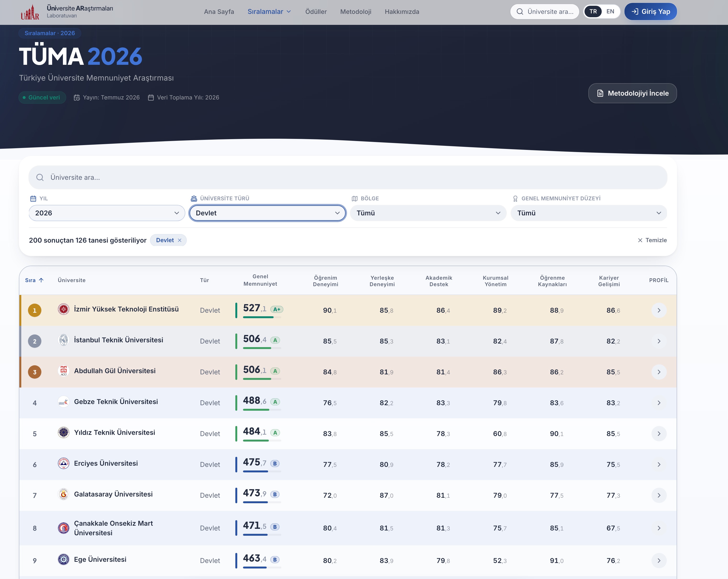Click '200 sonuçtan 126 tanesi gösteriliyor' text
Screen dimensions: 728x579
(88, 240)
